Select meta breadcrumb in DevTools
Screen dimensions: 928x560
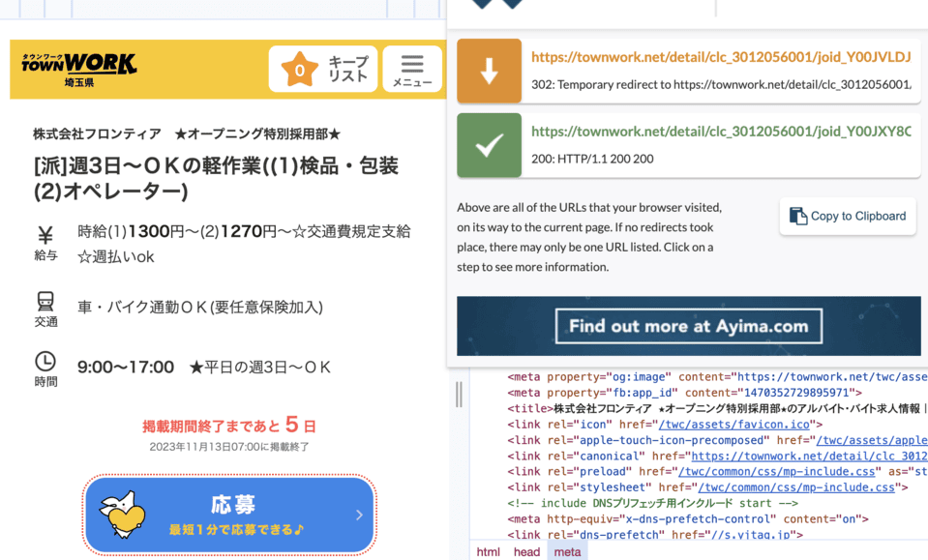pyautogui.click(x=567, y=551)
